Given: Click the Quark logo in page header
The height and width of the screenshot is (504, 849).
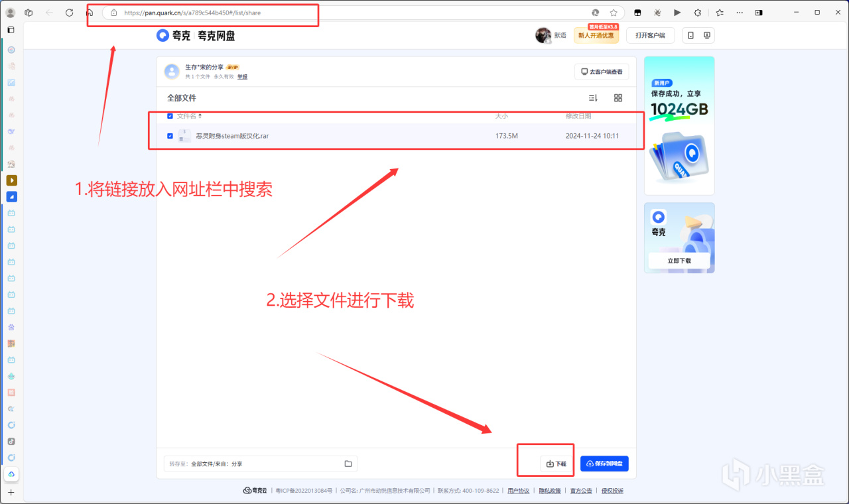Looking at the screenshot, I should pos(163,36).
